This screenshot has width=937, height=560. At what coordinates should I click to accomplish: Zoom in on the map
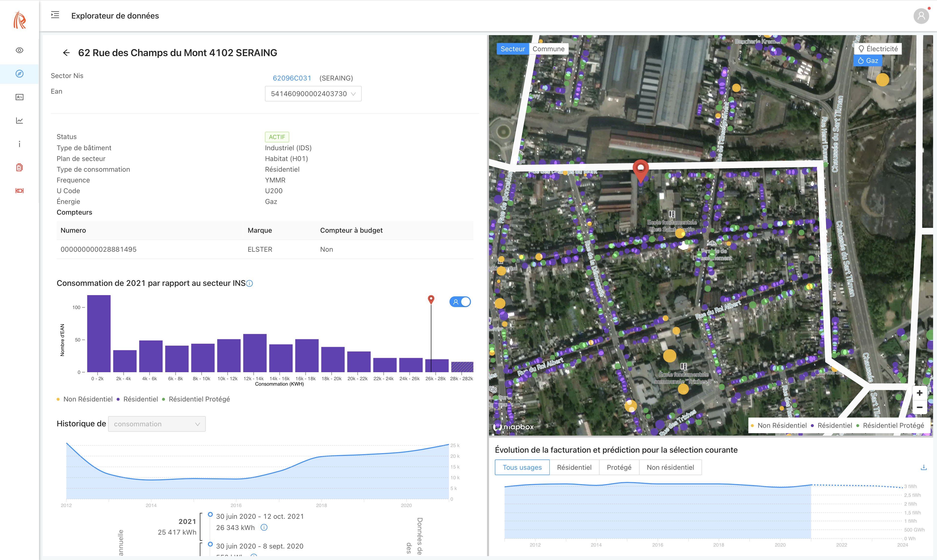[920, 393]
